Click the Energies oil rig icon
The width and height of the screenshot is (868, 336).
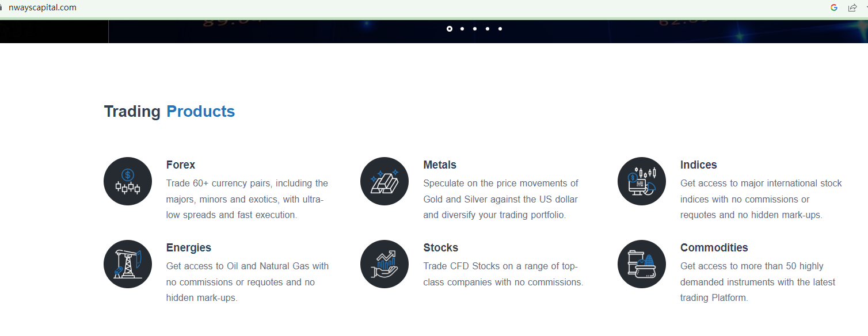pyautogui.click(x=128, y=264)
